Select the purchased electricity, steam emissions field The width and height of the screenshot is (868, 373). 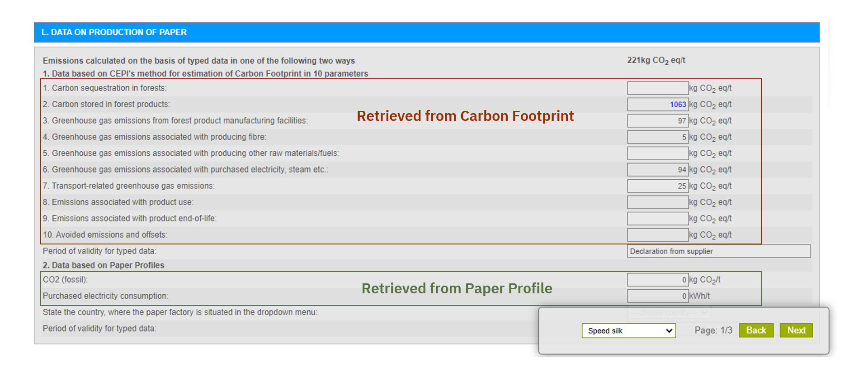[x=657, y=170]
